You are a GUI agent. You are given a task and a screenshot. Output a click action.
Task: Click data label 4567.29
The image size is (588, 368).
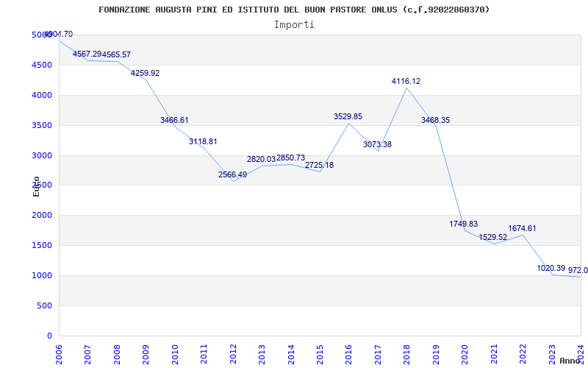tap(87, 54)
